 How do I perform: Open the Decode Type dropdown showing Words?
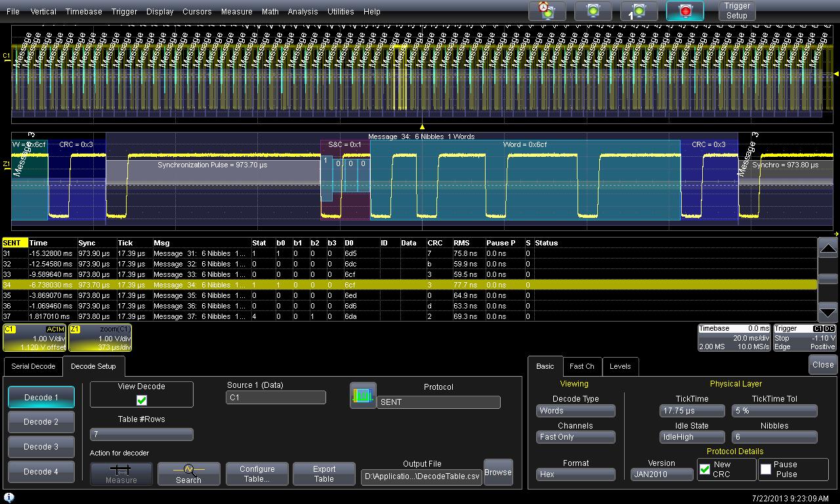[576, 411]
